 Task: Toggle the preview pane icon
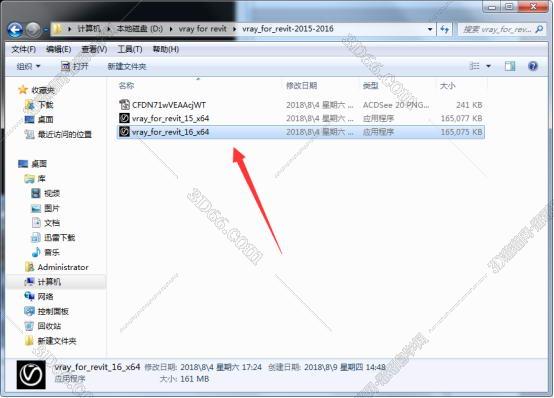point(510,66)
